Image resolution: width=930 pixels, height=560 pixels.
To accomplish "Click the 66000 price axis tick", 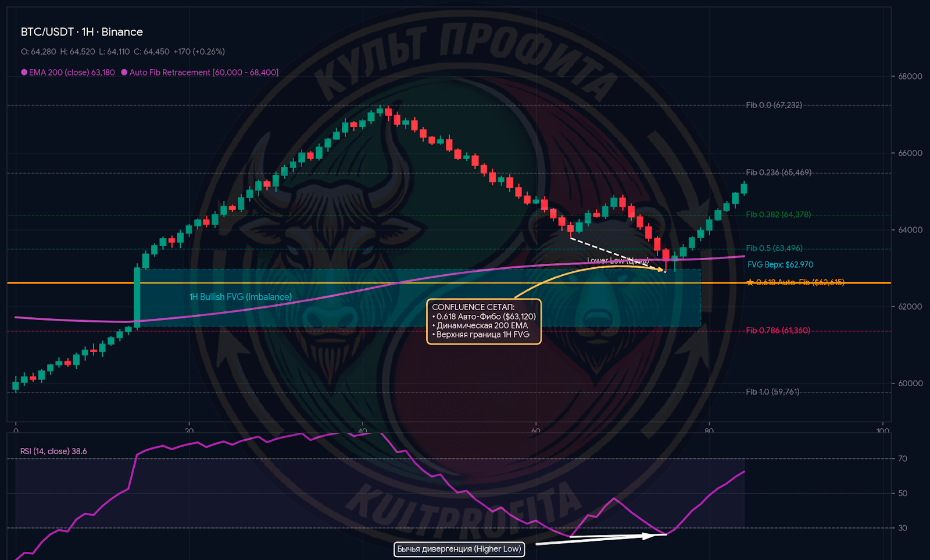I will 910,153.
